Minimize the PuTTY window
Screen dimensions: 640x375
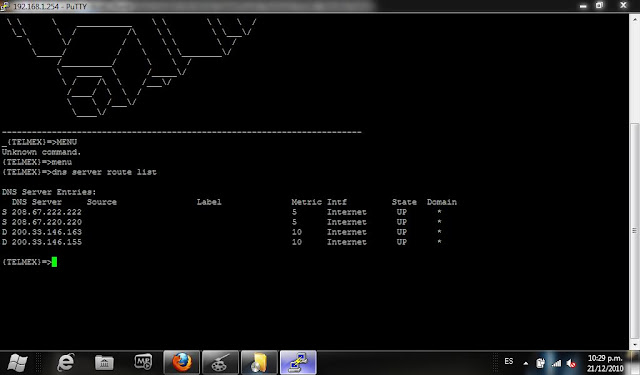coord(583,6)
